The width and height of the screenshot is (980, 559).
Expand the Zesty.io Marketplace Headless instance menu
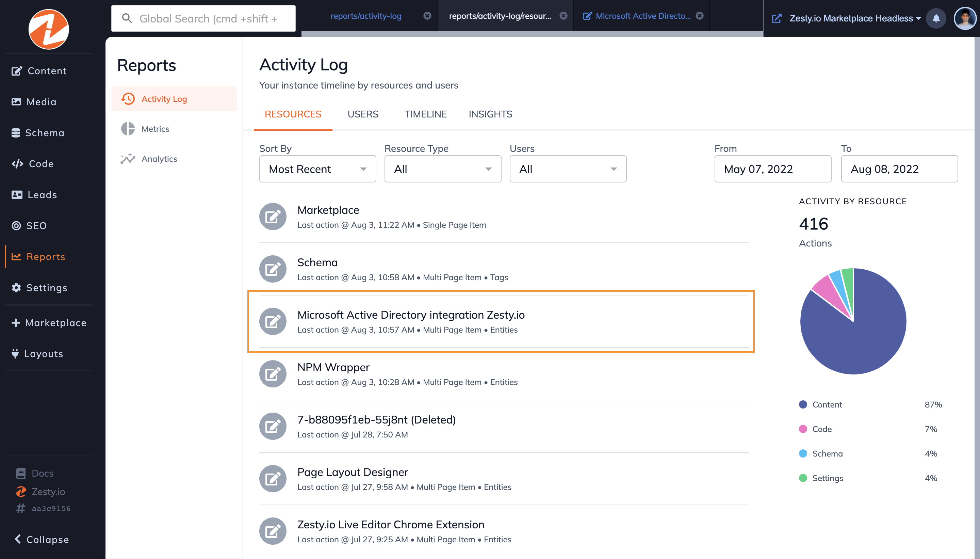pos(855,18)
